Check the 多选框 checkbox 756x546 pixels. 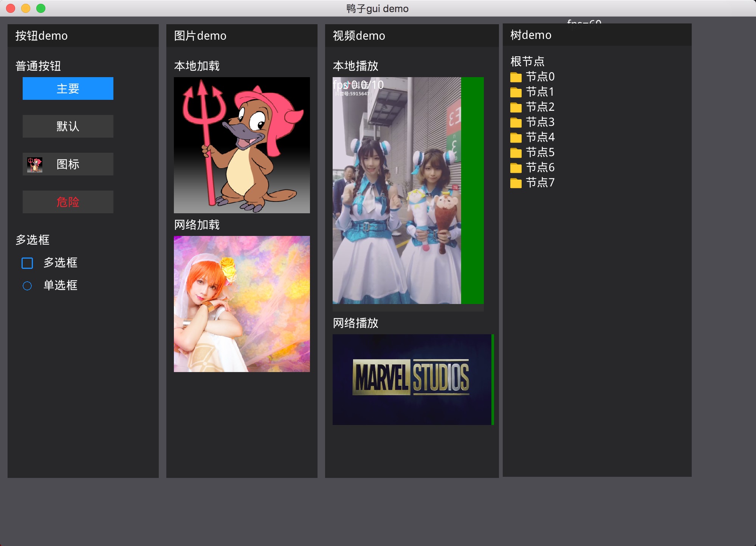coord(27,263)
